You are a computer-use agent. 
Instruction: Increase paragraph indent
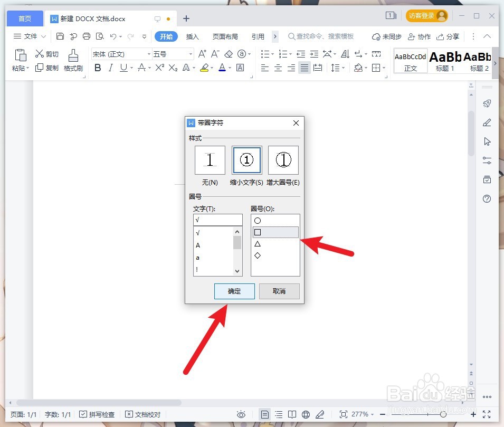tap(314, 54)
